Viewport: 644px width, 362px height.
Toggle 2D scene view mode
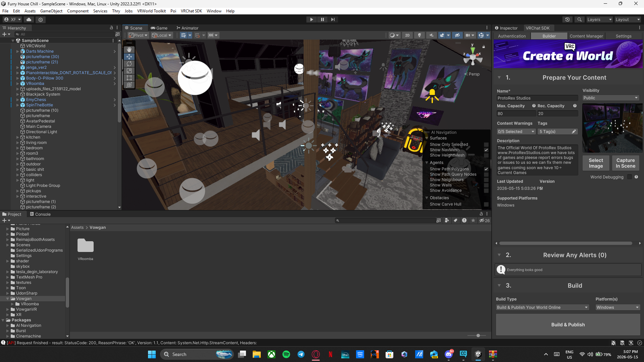[x=407, y=35]
